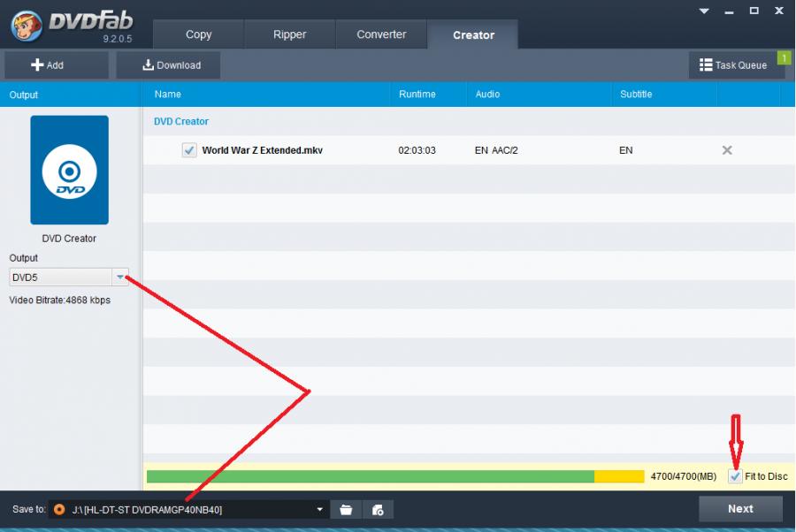This screenshot has width=796, height=532.
Task: Click the DVD Creator group label
Action: click(x=181, y=121)
